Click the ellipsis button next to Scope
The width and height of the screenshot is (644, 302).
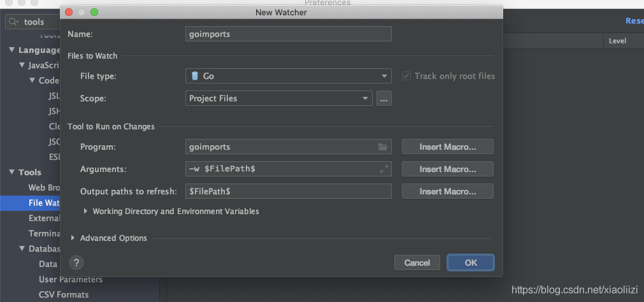(383, 99)
